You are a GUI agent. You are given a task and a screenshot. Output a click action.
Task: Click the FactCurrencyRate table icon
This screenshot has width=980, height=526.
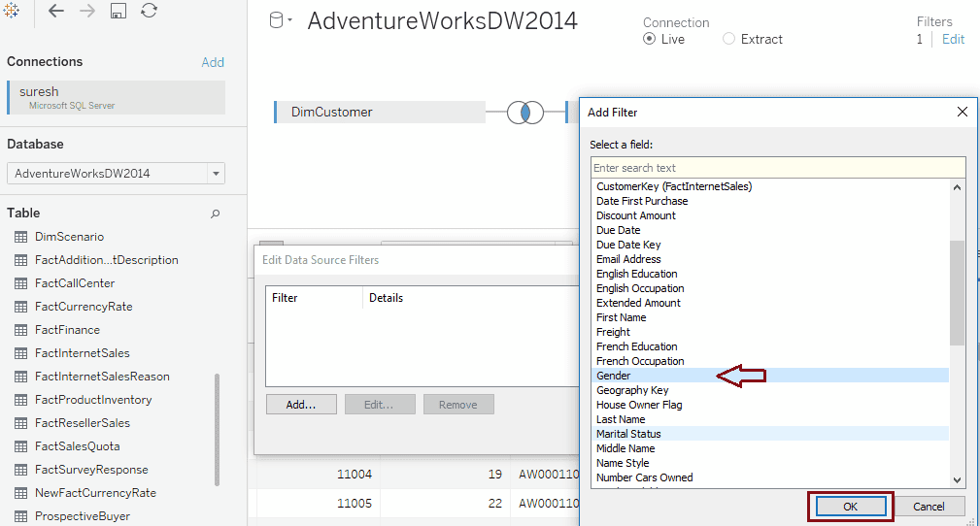[x=20, y=307]
